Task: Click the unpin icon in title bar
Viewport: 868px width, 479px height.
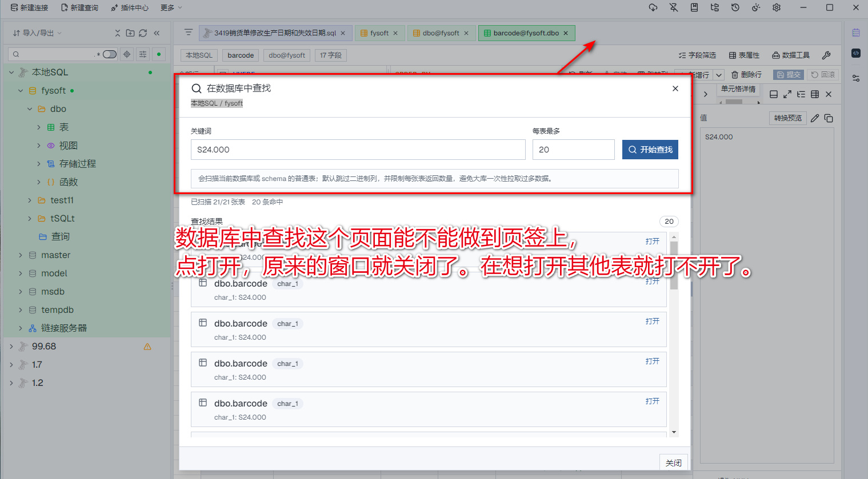Action: point(674,7)
